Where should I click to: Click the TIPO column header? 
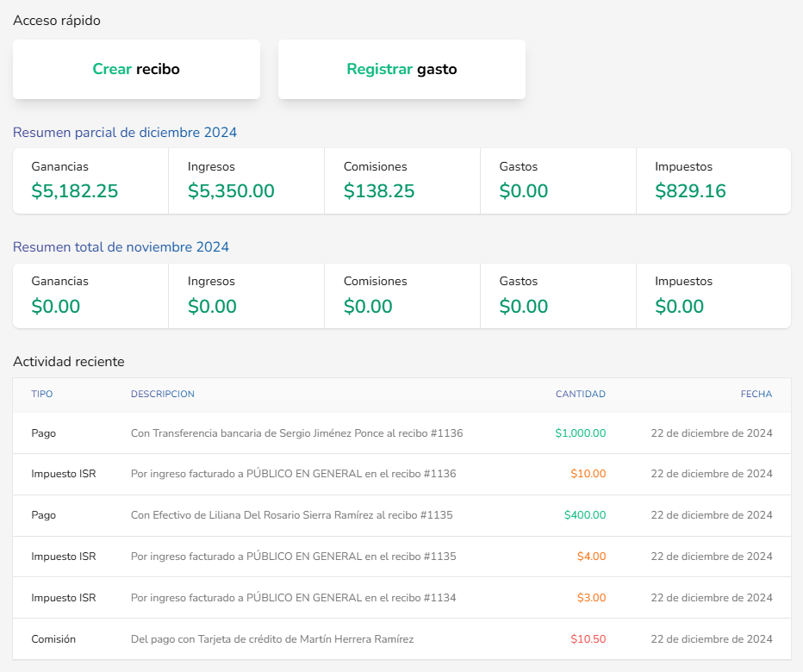(42, 394)
